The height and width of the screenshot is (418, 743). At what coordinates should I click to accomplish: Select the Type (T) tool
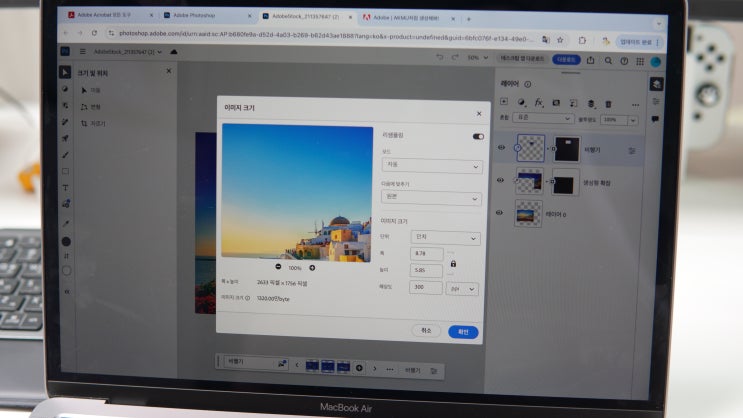pos(65,188)
